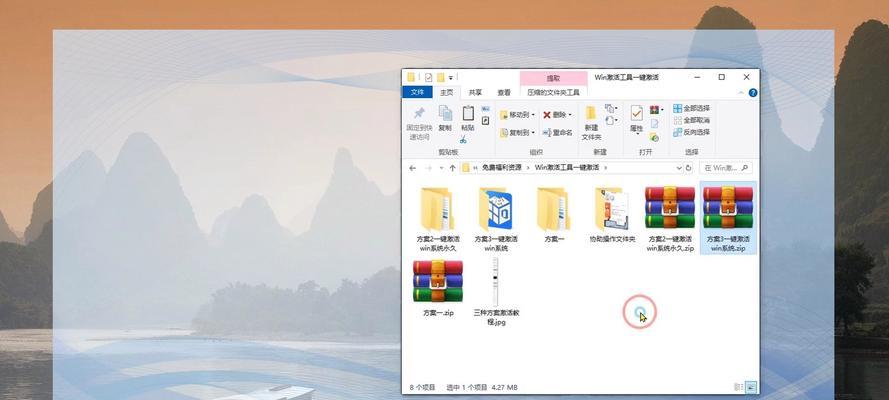Click the blue help question mark icon

click(x=753, y=92)
